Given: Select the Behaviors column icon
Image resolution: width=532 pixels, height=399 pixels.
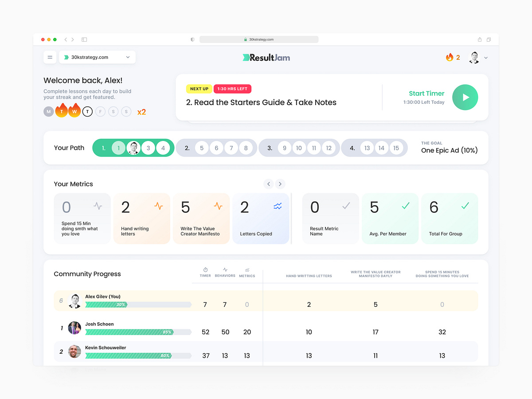Looking at the screenshot, I should click(225, 270).
